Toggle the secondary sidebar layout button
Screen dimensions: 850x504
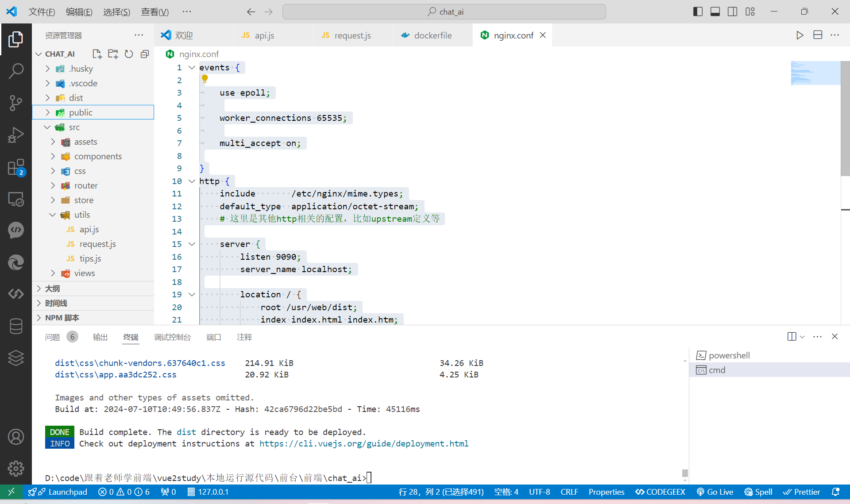[733, 12]
